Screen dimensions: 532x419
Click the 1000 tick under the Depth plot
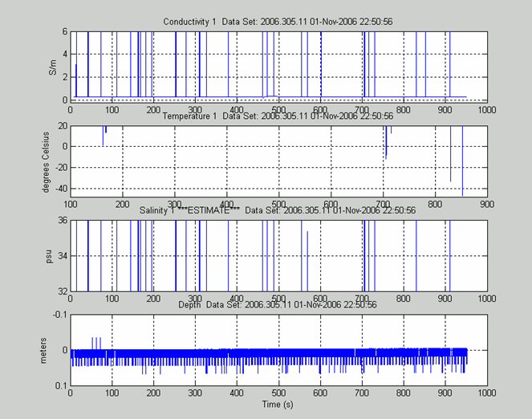487,393
